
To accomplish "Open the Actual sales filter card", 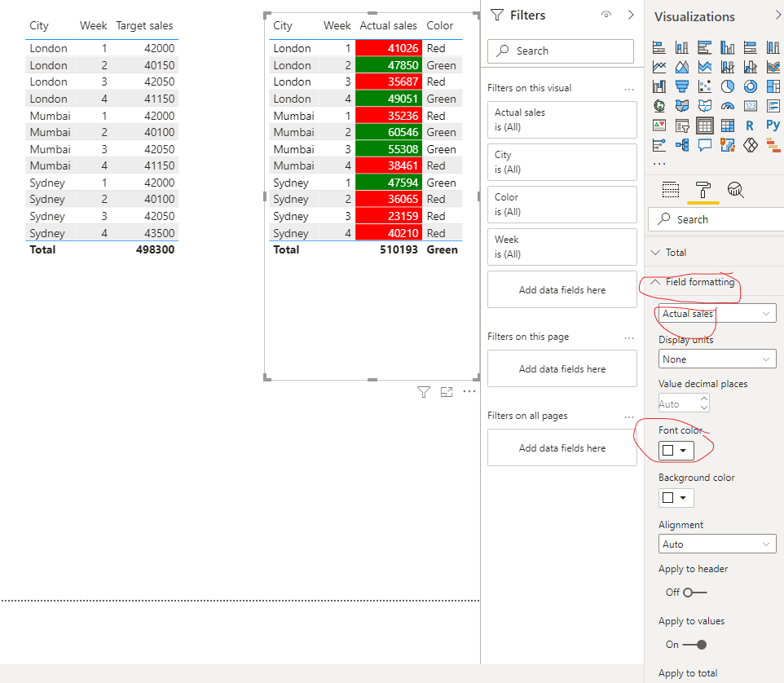I will [562, 120].
